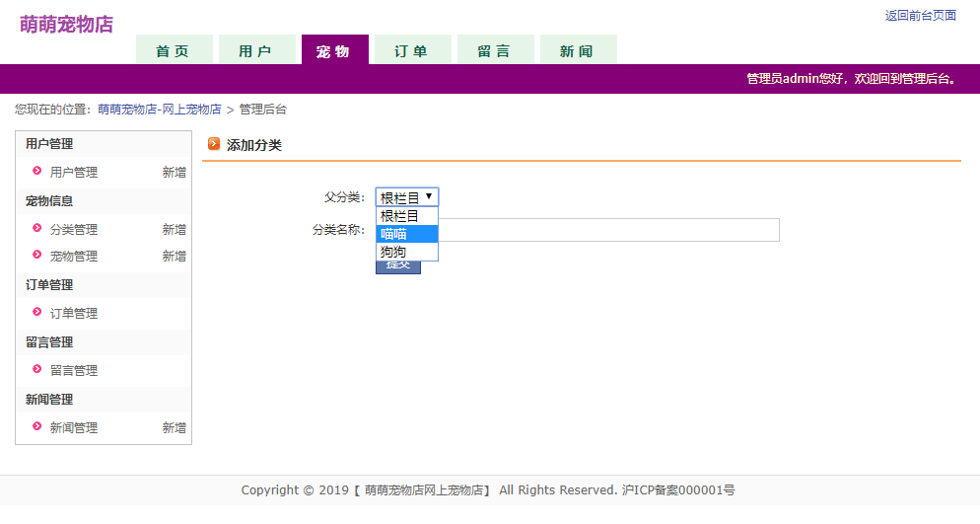The width and height of the screenshot is (980, 524).
Task: Click the bullet icon next to 新闻管理 link
Action: pyautogui.click(x=37, y=426)
